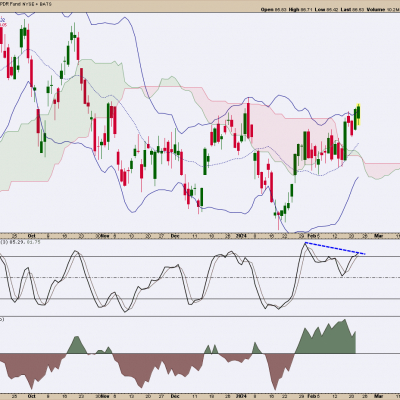Click 2024 on the upper date axis

point(241,236)
